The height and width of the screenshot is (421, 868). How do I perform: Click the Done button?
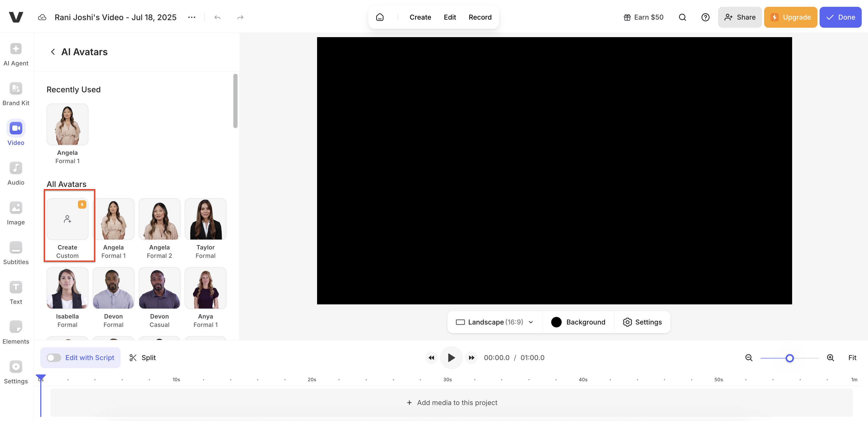840,17
